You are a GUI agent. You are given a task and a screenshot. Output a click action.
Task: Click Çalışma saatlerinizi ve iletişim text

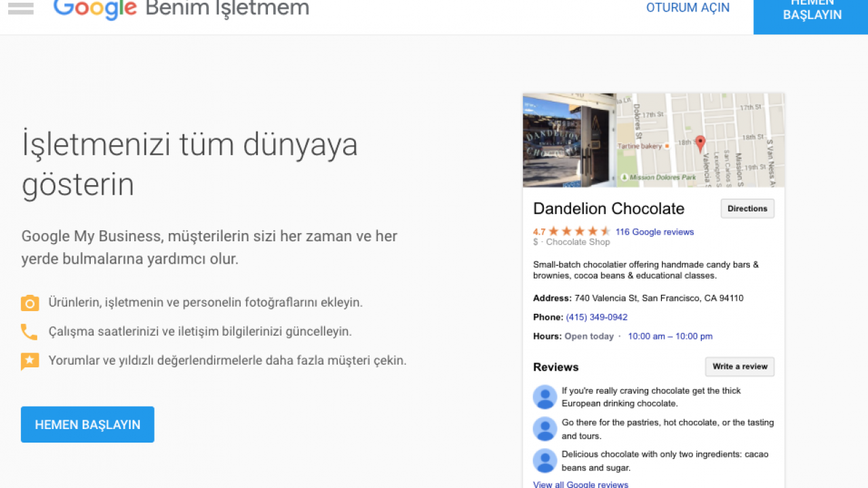(x=200, y=331)
